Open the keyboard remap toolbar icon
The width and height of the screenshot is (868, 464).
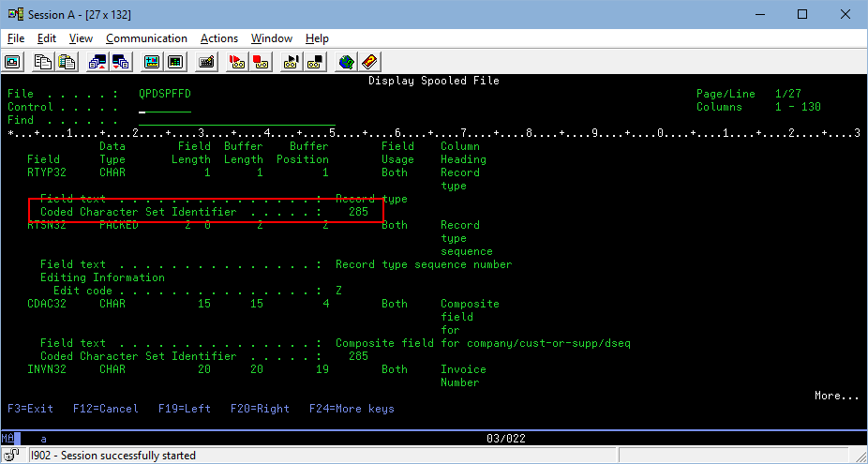206,62
